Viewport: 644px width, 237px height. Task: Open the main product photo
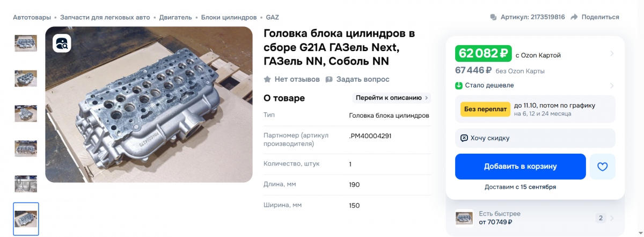[x=149, y=105]
